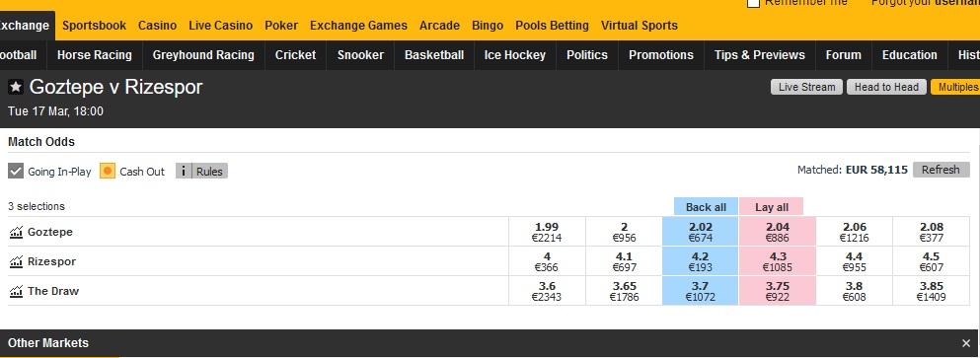Viewport: 980px width, 358px height.
Task: Close the Other Markets panel
Action: (966, 343)
